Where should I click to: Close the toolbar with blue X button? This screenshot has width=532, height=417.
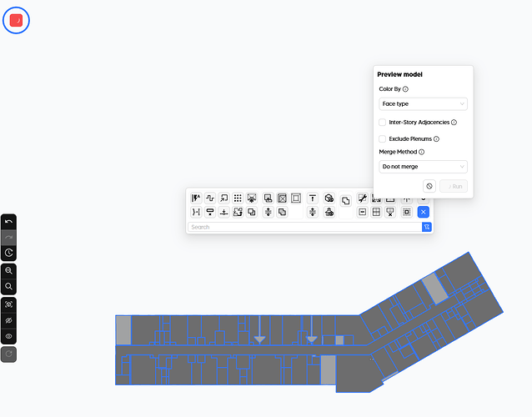[423, 212]
